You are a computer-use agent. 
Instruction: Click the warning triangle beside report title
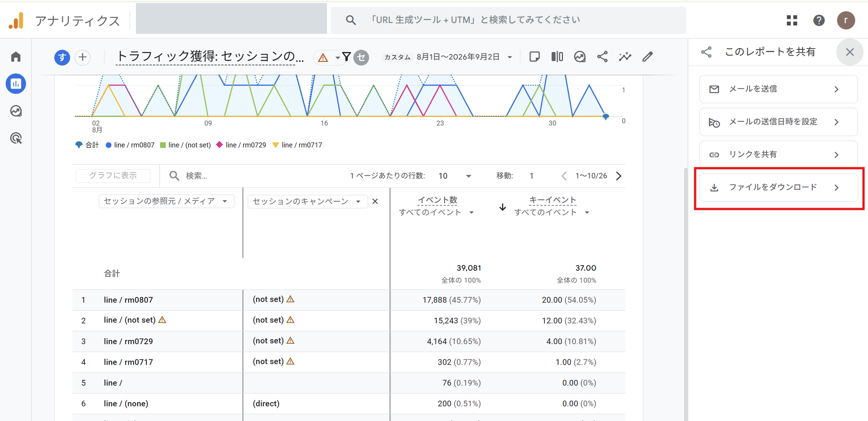point(323,57)
